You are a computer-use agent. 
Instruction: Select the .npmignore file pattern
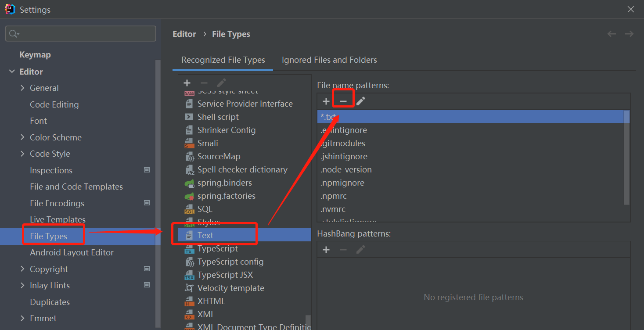pyautogui.click(x=342, y=183)
